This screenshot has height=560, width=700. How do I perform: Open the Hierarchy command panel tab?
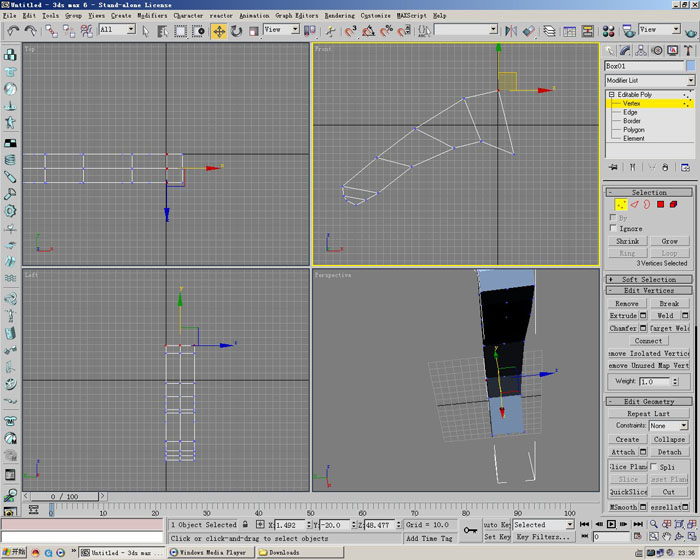click(642, 50)
